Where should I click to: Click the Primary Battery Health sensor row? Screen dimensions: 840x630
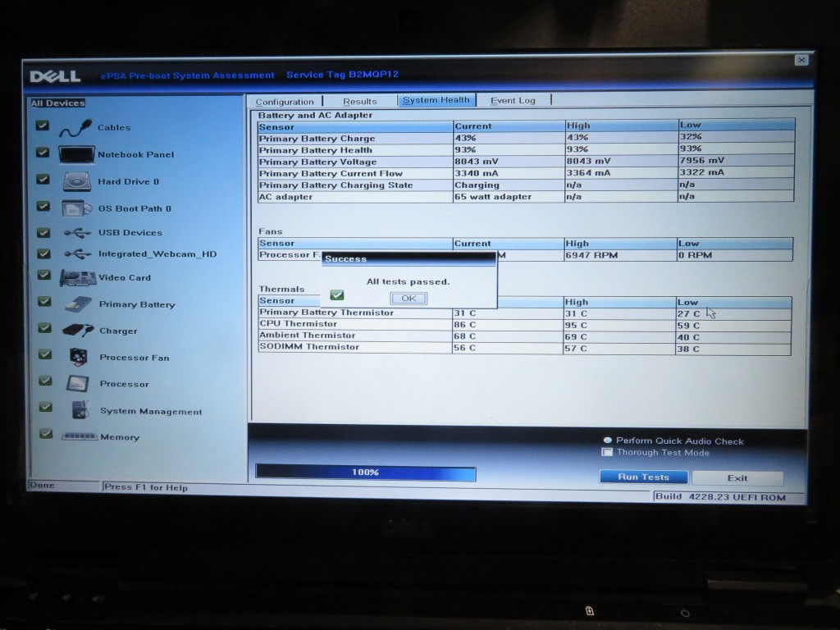pyautogui.click(x=526, y=149)
